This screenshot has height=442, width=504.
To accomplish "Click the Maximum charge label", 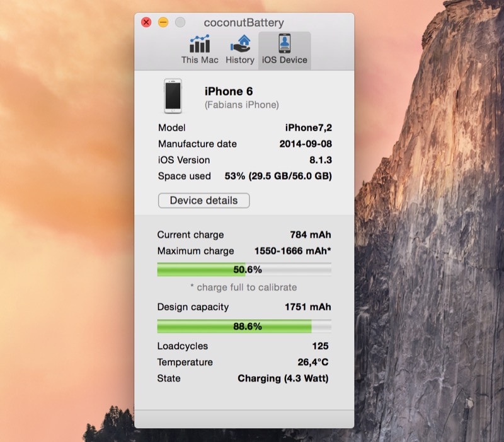I will (x=196, y=251).
